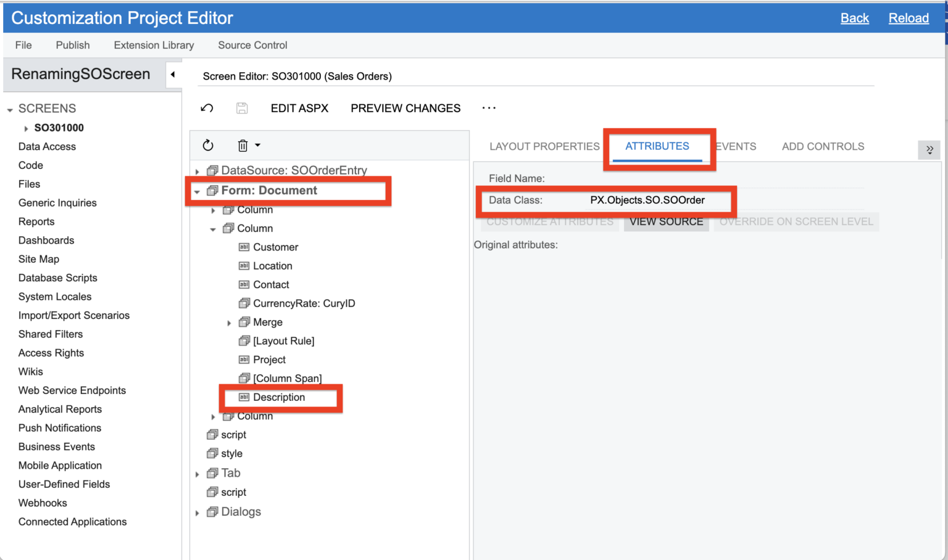Image resolution: width=948 pixels, height=560 pixels.
Task: Click the Field Name input field
Action: pyautogui.click(x=726, y=179)
